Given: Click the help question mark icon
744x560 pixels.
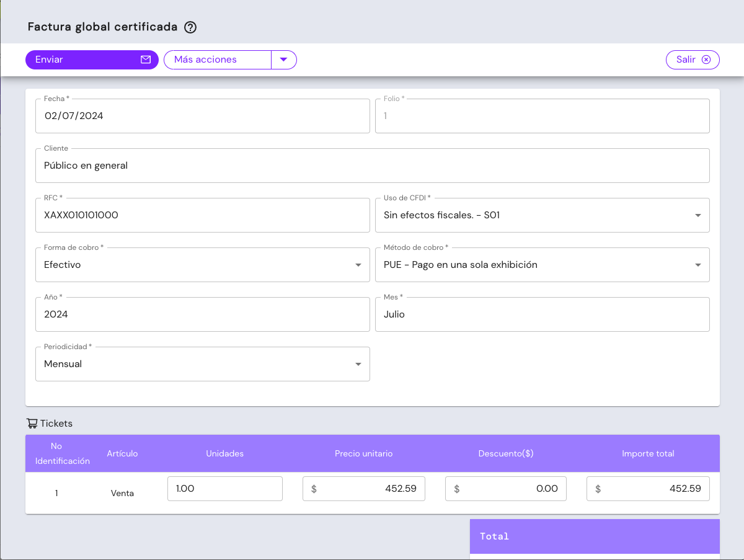Looking at the screenshot, I should (x=190, y=27).
